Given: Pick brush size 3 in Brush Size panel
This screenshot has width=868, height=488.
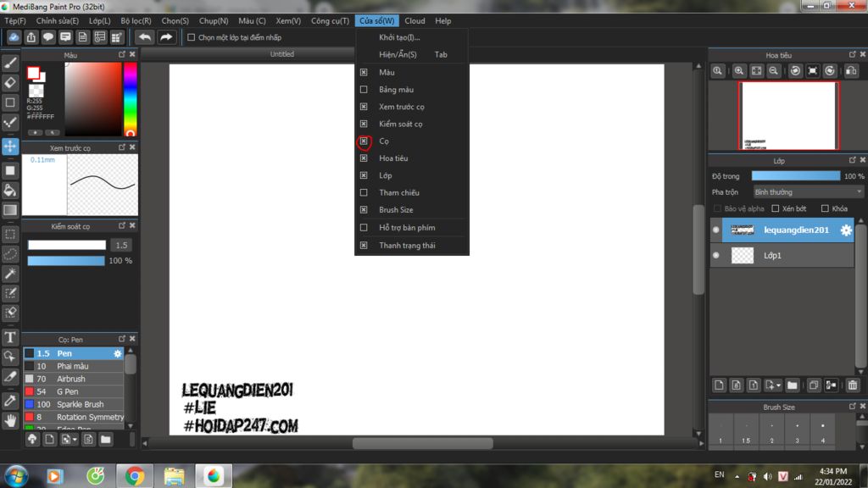Looking at the screenshot, I should (797, 431).
